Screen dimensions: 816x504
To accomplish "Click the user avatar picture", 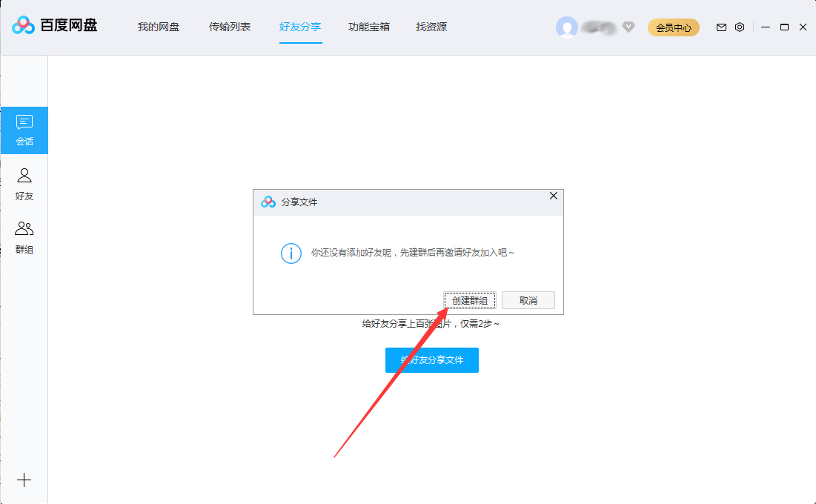I will click(567, 27).
